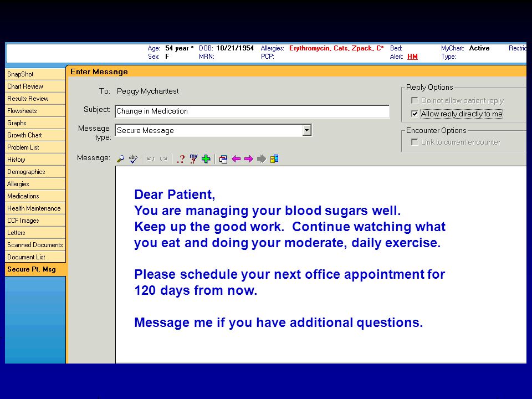
Task: Click recipient name 'Peggy Mycharttest'
Action: point(147,91)
